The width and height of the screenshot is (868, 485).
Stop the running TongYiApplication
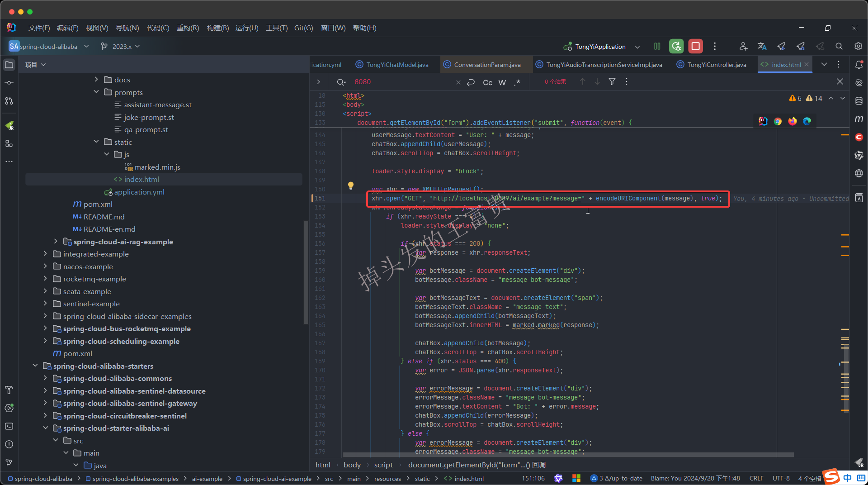695,46
